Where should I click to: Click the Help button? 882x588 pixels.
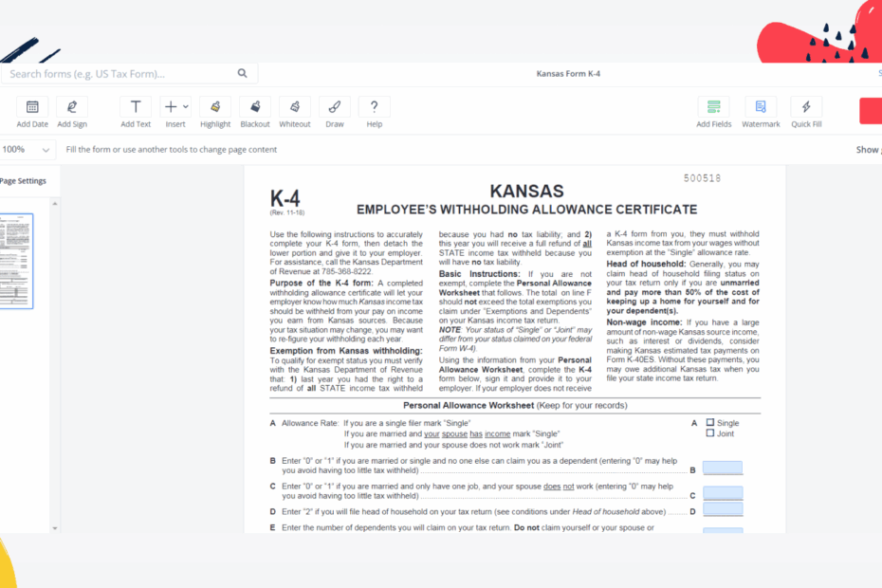pyautogui.click(x=374, y=111)
